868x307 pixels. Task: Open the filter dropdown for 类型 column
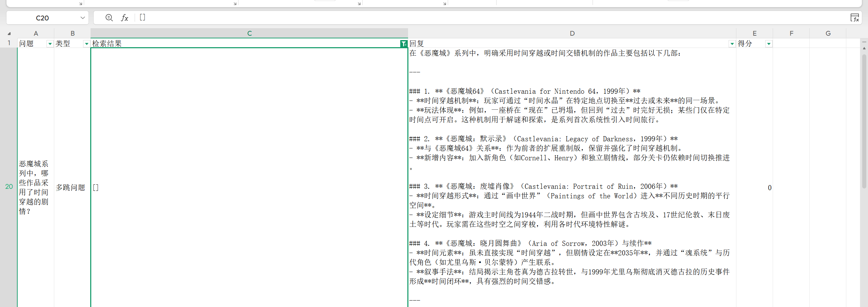[x=86, y=44]
